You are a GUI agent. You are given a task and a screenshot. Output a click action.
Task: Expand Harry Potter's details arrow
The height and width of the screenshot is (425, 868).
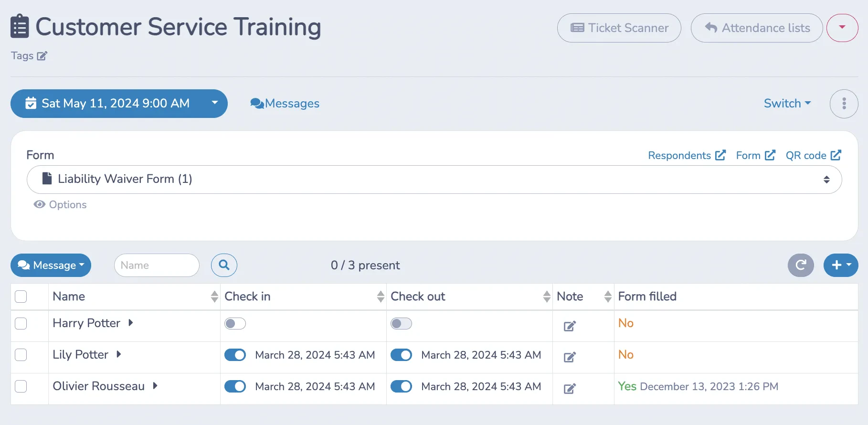point(130,323)
